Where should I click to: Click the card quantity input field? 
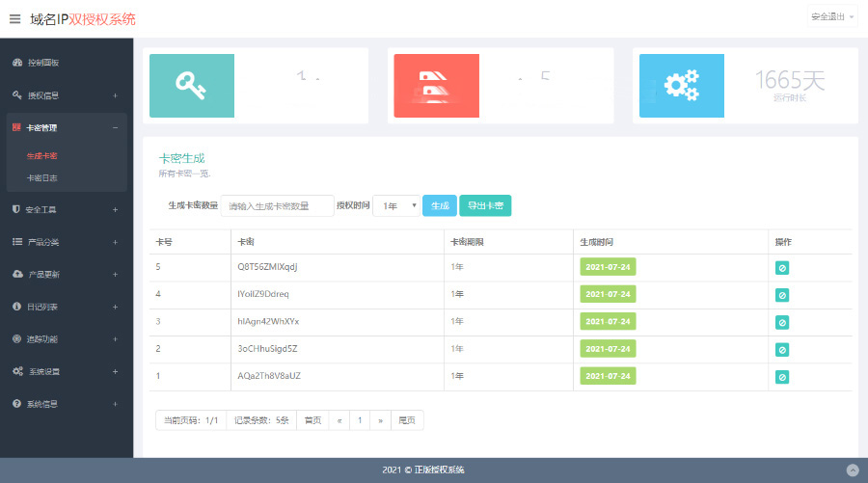coord(277,205)
